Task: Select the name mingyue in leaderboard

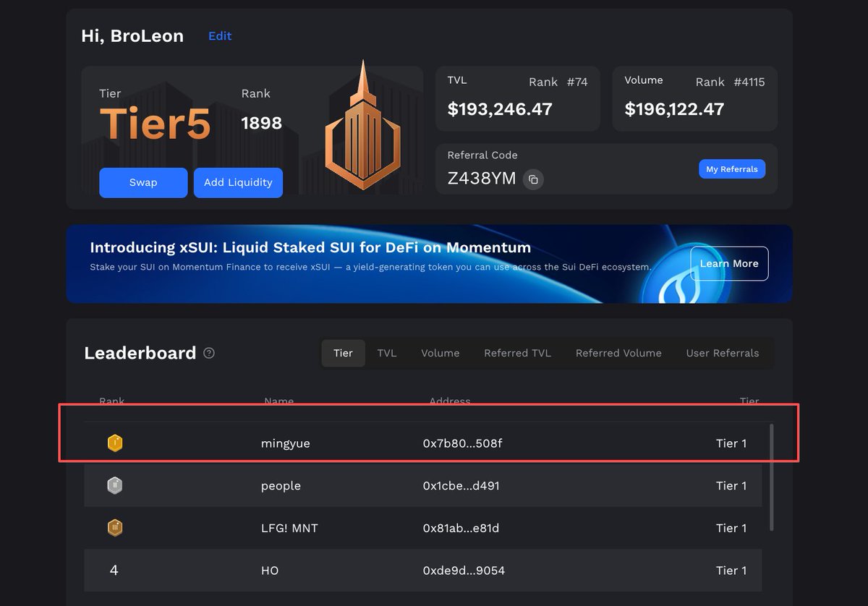Action: 285,443
